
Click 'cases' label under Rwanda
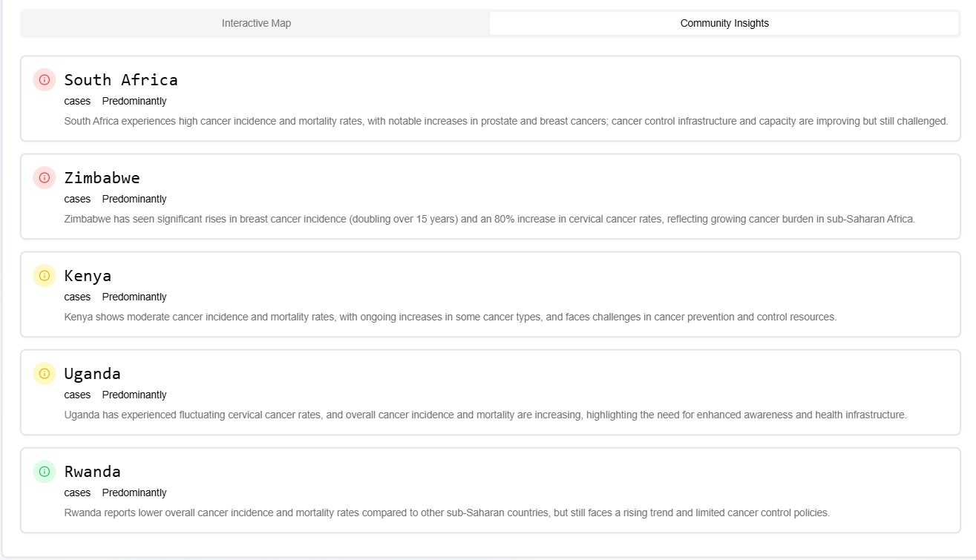pyautogui.click(x=77, y=493)
